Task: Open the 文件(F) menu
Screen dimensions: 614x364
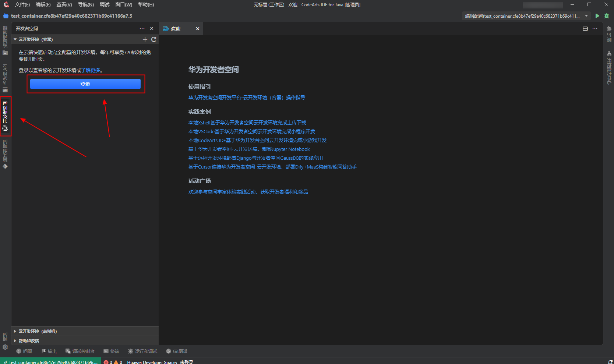Action: pyautogui.click(x=22, y=4)
